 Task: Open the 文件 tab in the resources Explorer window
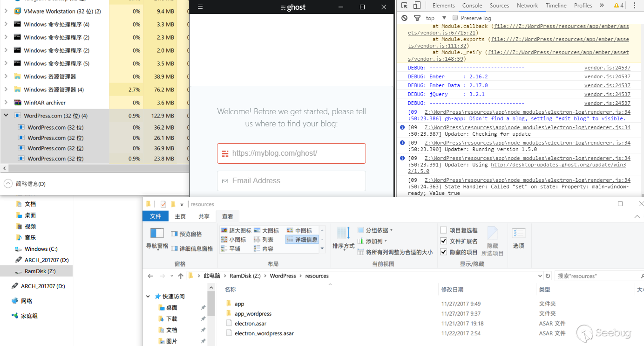coord(156,216)
